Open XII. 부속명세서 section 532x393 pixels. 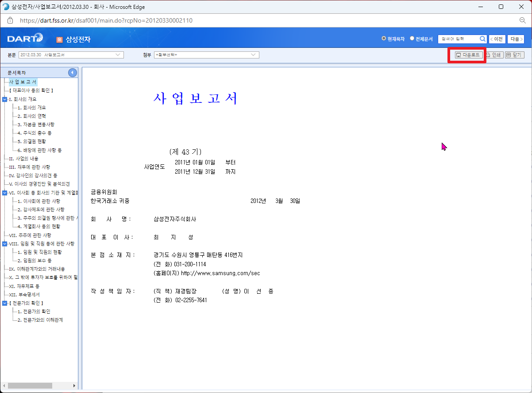[x=24, y=295]
